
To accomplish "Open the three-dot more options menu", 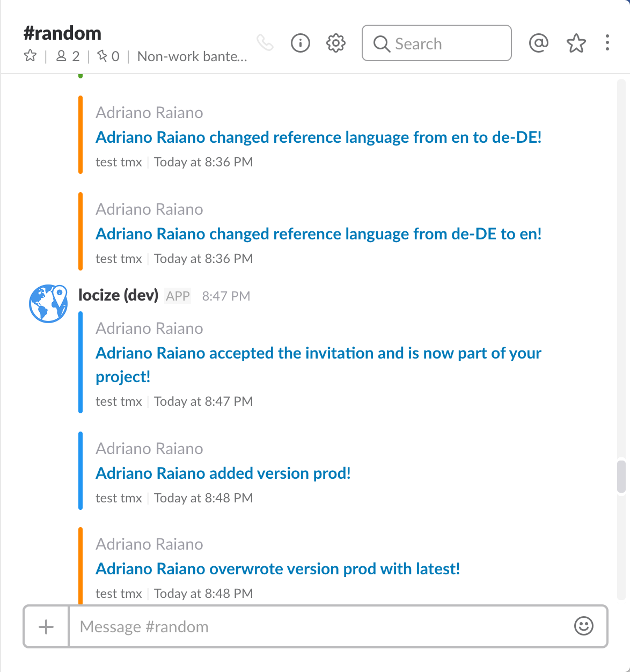I will click(607, 43).
